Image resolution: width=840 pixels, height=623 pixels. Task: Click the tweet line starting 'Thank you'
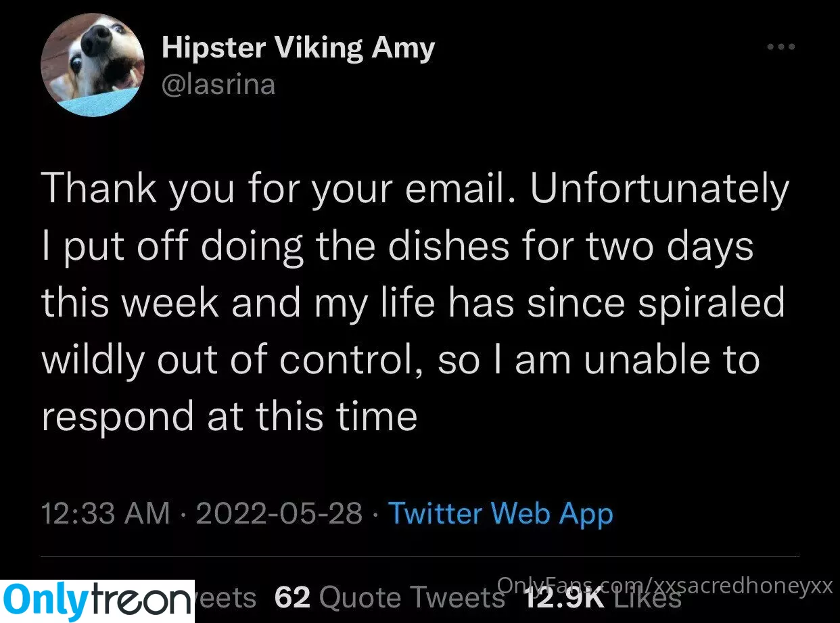click(x=415, y=189)
